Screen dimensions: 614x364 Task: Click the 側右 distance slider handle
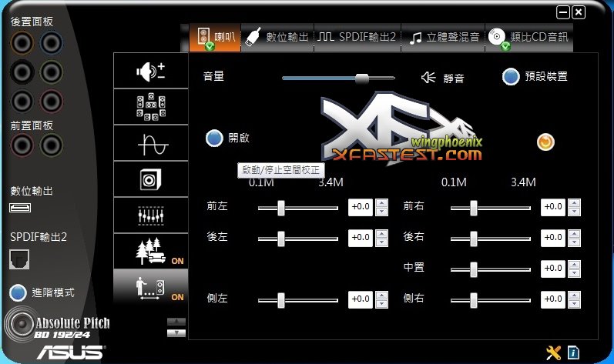point(474,300)
